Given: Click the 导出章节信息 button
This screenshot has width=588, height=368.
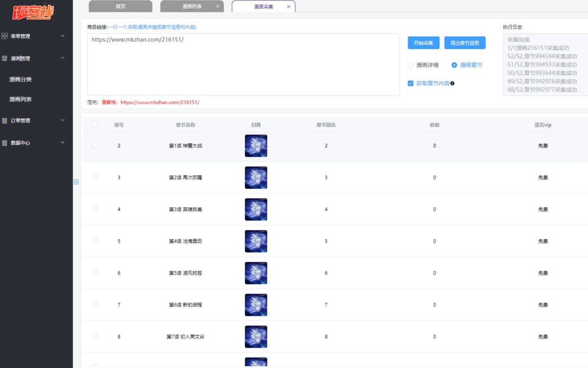Looking at the screenshot, I should tap(465, 43).
